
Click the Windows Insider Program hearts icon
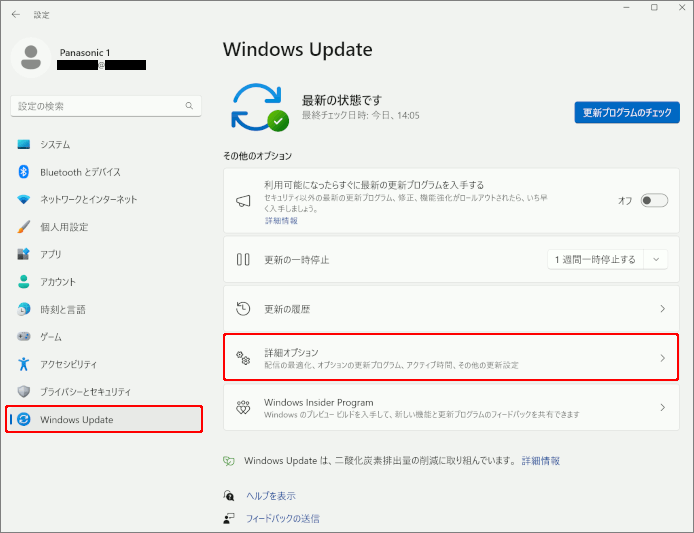click(x=243, y=407)
